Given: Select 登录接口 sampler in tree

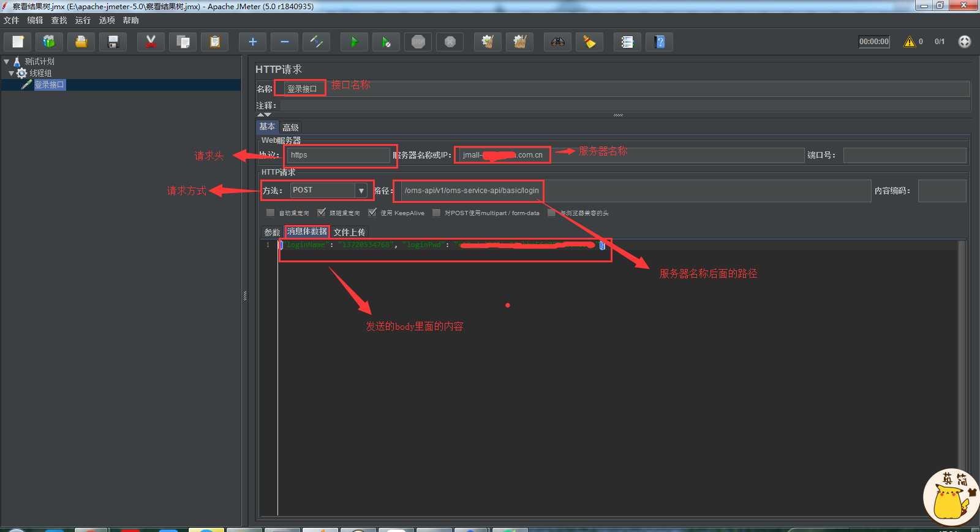Looking at the screenshot, I should pos(49,85).
